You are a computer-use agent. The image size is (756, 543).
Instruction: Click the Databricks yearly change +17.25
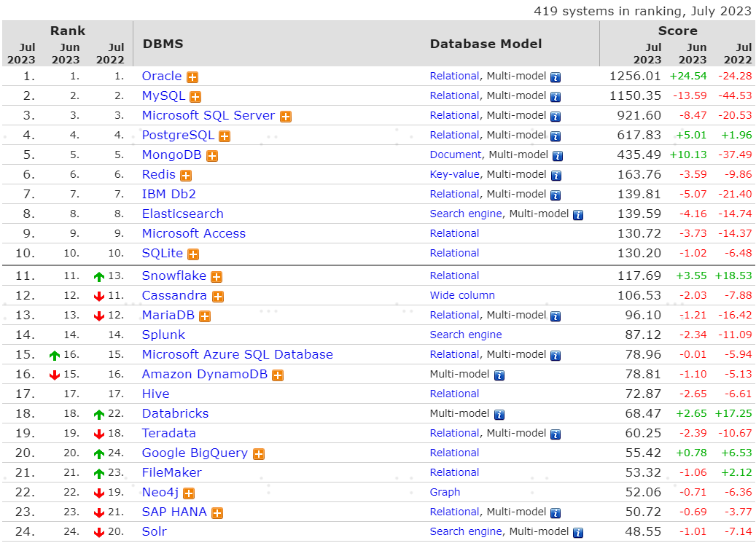click(x=733, y=414)
